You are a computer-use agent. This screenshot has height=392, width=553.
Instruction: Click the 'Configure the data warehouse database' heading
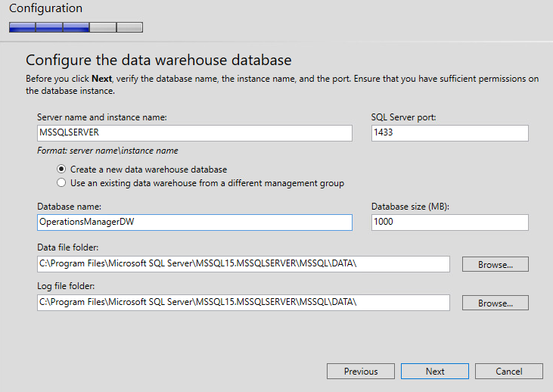(x=159, y=60)
